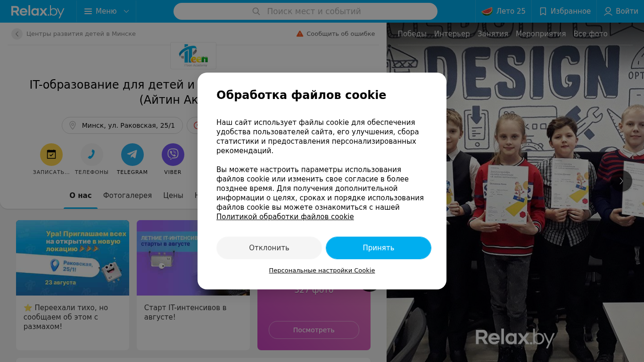Click the Избранное bookmark icon
644x362 pixels.
543,11
